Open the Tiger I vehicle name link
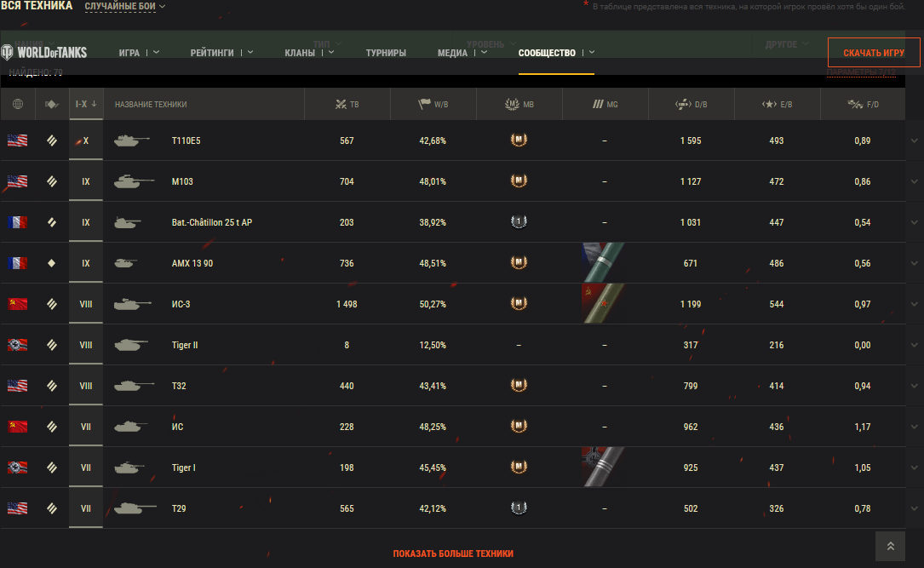The image size is (924, 568). (x=184, y=468)
